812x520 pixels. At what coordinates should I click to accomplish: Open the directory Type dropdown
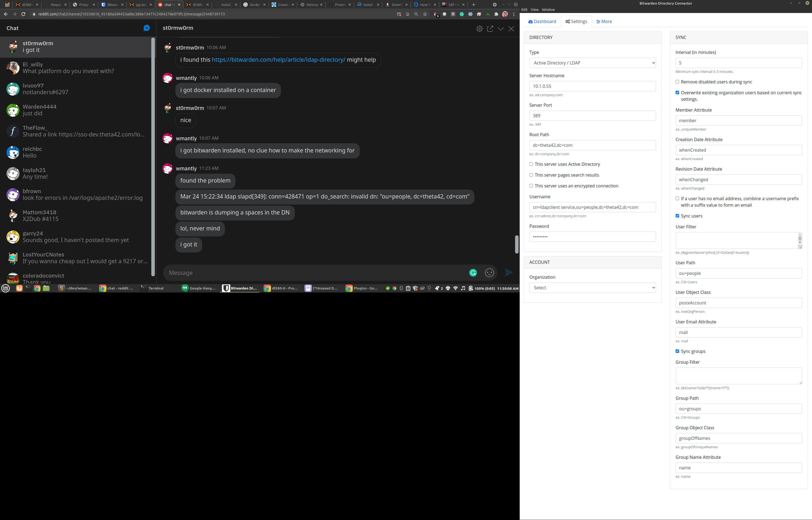(592, 63)
